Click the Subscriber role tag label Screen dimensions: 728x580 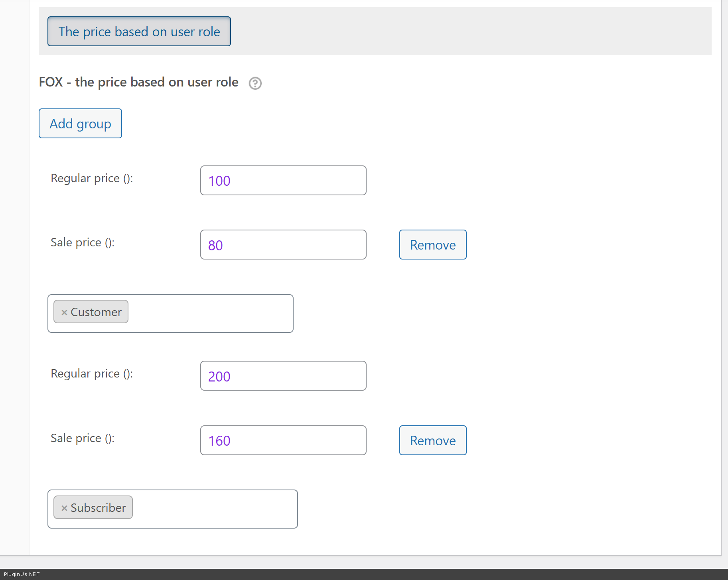[98, 508]
